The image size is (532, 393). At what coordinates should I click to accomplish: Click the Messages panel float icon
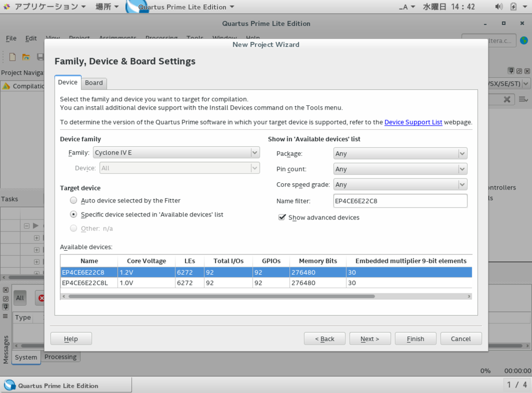(x=5, y=299)
